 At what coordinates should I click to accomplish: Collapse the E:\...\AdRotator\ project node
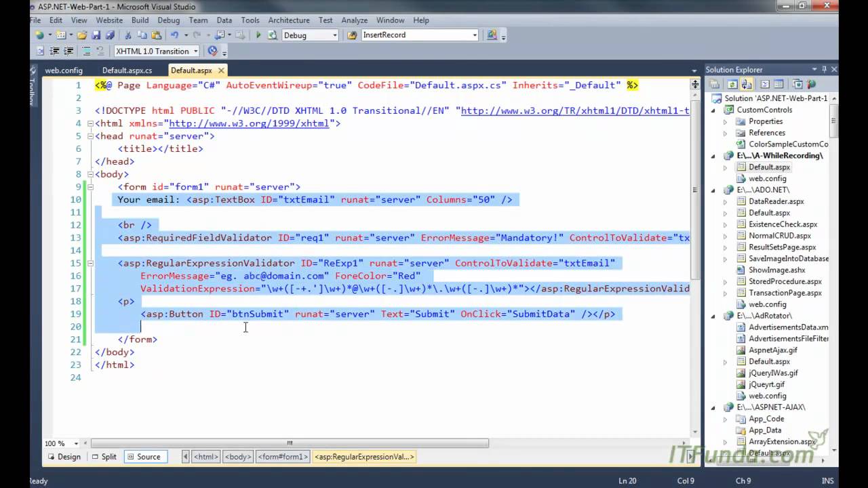coord(713,316)
